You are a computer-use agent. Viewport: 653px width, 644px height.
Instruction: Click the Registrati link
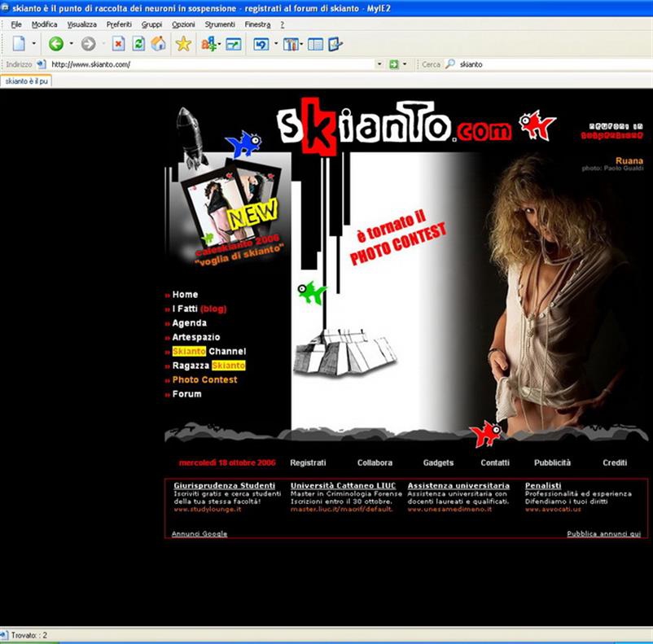[x=308, y=462]
